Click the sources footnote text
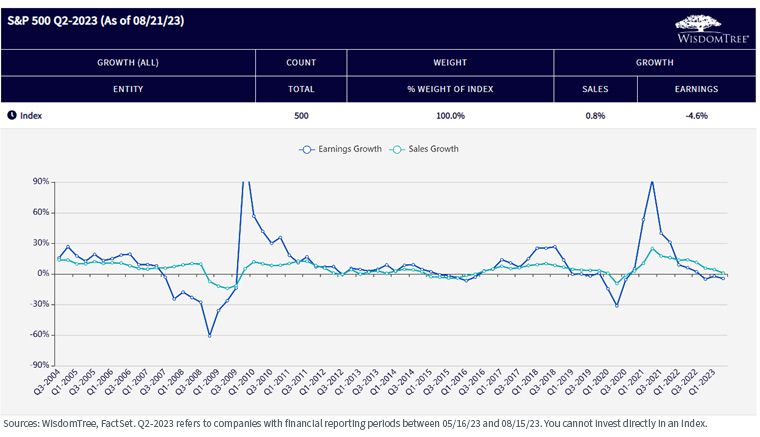 point(355,423)
